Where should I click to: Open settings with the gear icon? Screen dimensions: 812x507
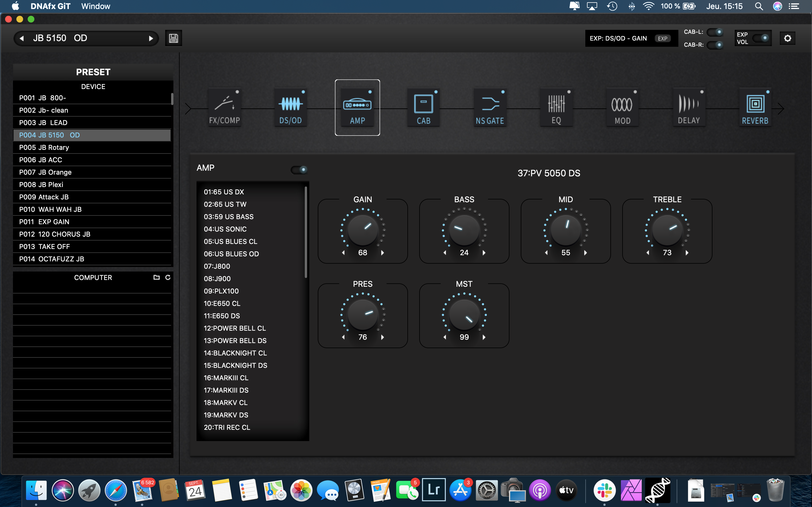[x=787, y=38]
